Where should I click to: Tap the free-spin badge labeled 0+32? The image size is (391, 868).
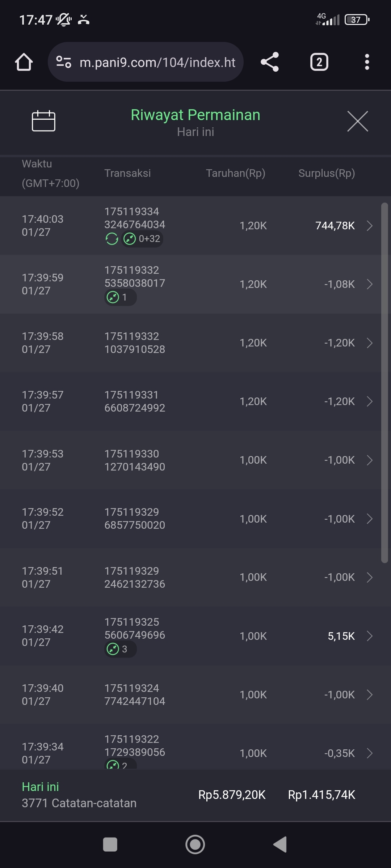coord(142,239)
